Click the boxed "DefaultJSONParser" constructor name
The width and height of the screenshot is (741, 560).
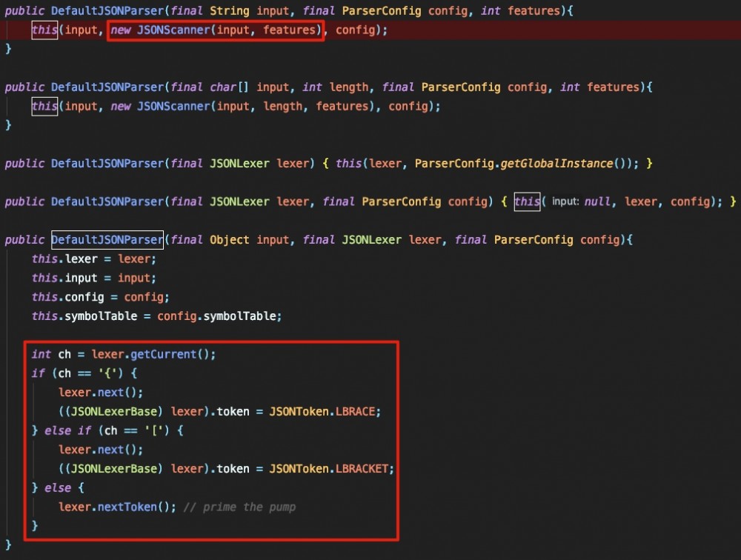click(107, 239)
